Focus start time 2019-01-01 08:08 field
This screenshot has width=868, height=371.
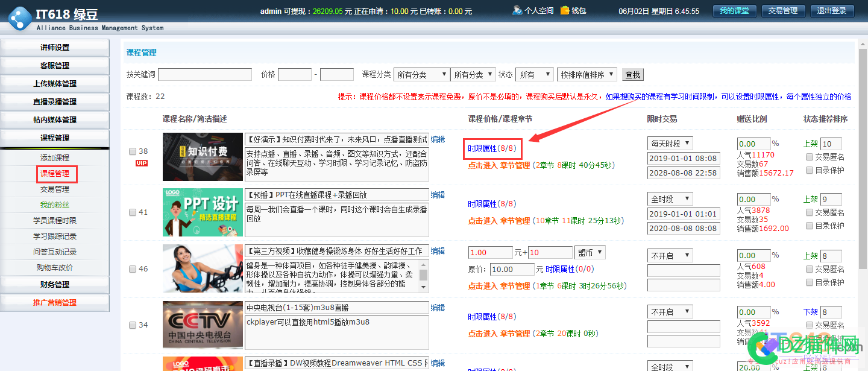coord(684,159)
